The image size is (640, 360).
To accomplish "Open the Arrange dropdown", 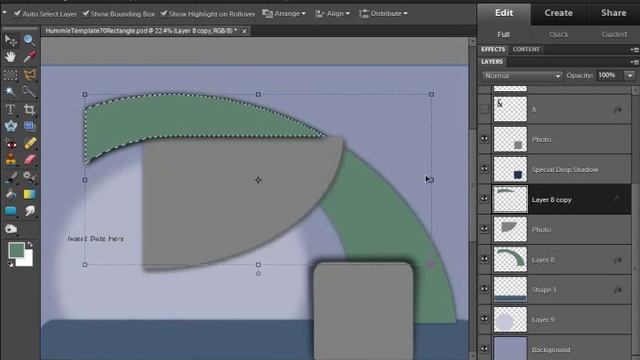I will (x=284, y=13).
